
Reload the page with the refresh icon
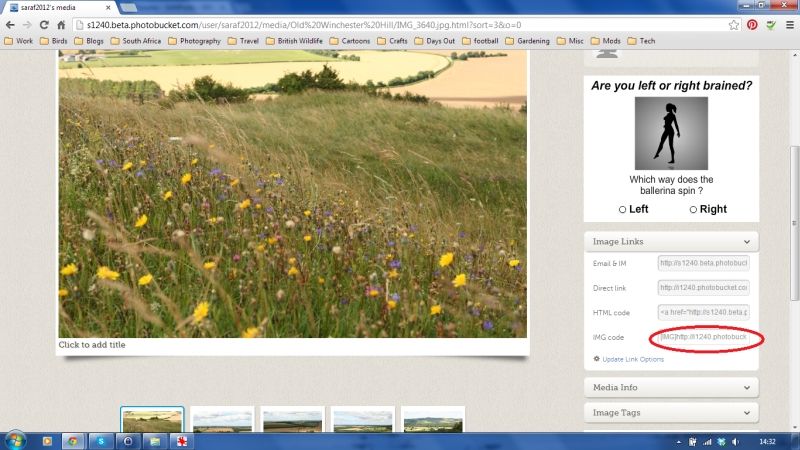(44, 24)
